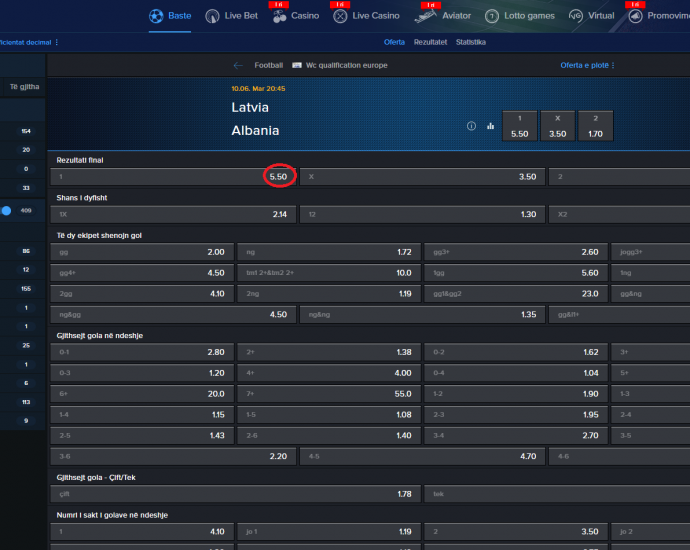690x550 pixels.
Task: Pick header odds 1 at 5.50
Action: (x=520, y=126)
